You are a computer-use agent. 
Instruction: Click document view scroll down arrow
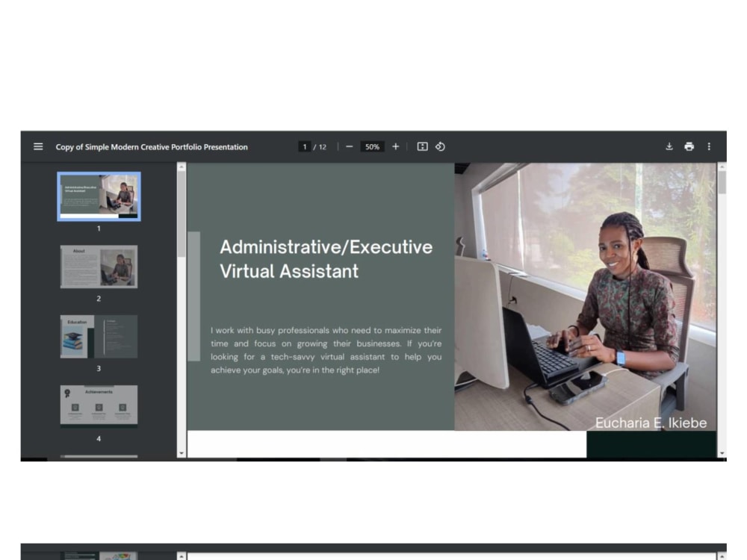(x=722, y=453)
